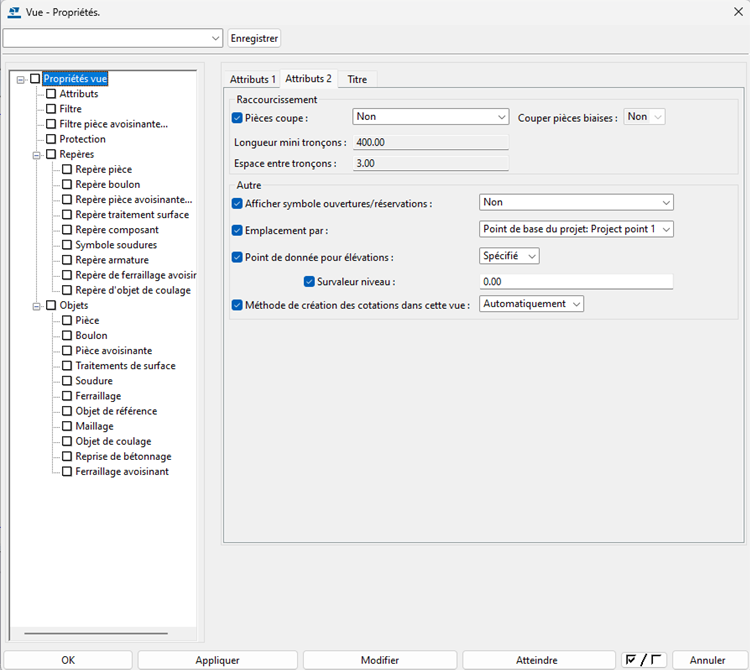Toggle the Pièces coupe checkbox
Viewport: 750px width, 670px height.
pos(237,118)
